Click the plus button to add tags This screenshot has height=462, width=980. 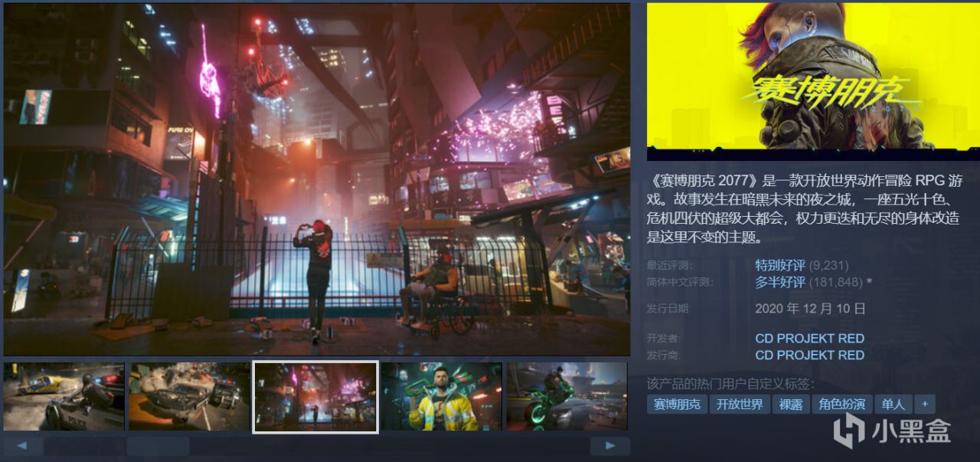924,404
